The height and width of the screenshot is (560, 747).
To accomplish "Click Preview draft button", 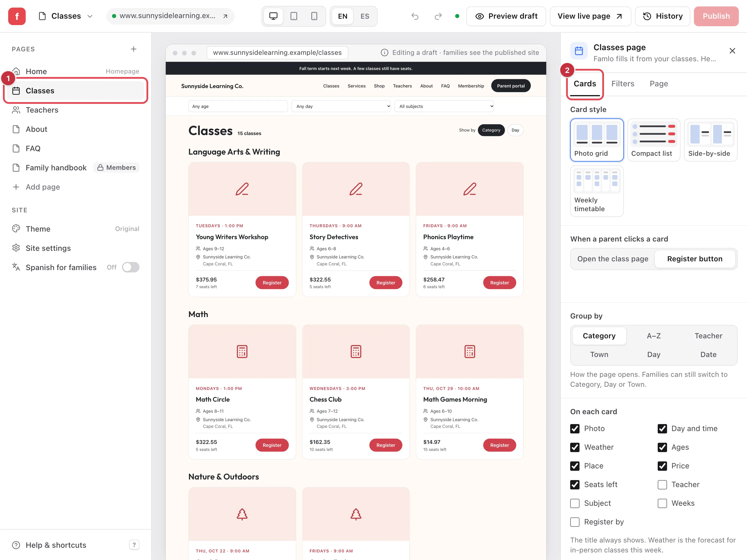I will pyautogui.click(x=506, y=16).
